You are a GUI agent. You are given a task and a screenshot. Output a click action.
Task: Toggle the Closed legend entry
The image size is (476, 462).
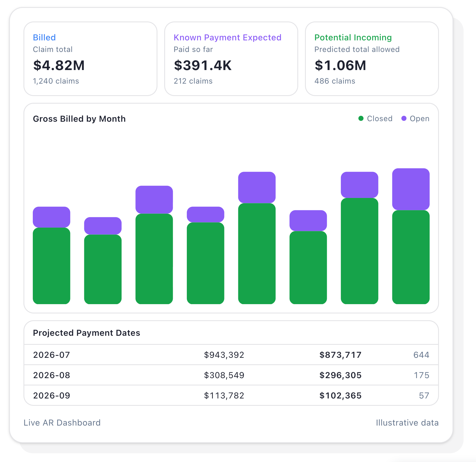coord(375,119)
